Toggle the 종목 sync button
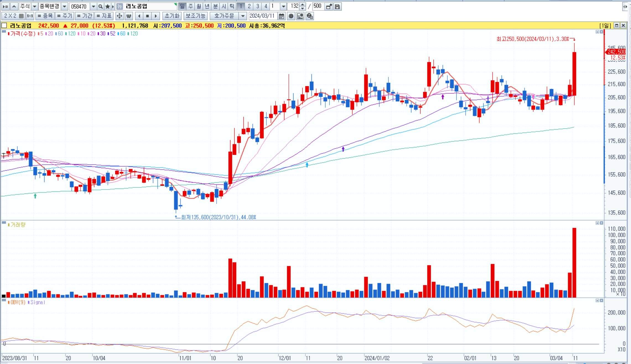 click(x=45, y=16)
